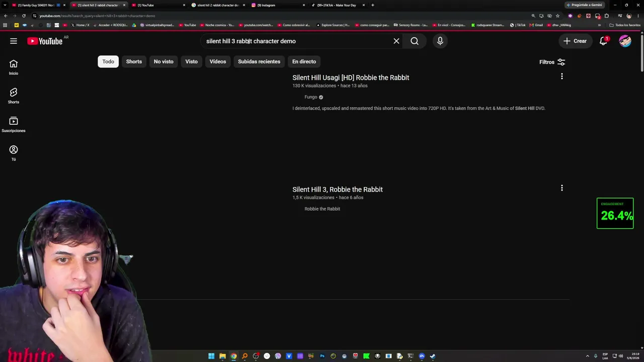Open the taskbar volume control
Viewport: 644px width, 362px height.
621,356
